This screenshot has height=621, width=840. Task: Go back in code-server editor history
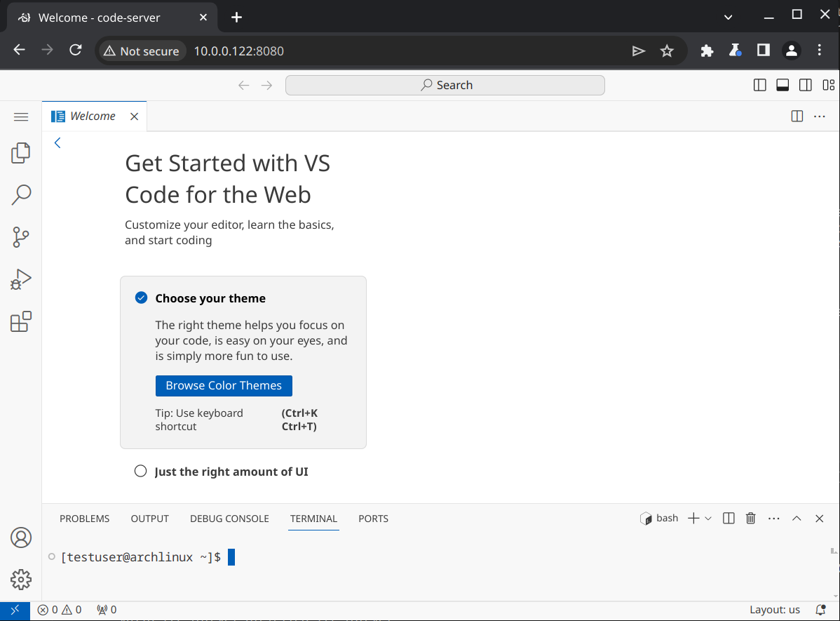(244, 86)
